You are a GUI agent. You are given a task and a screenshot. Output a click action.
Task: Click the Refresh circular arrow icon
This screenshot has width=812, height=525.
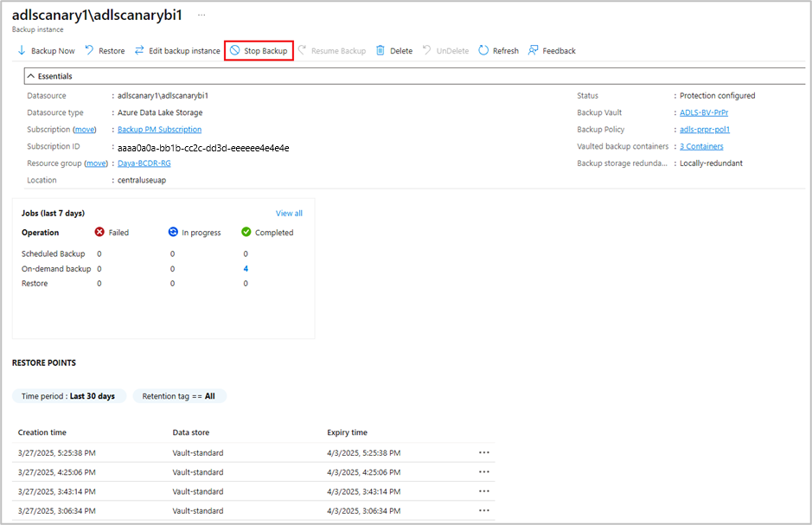click(483, 50)
